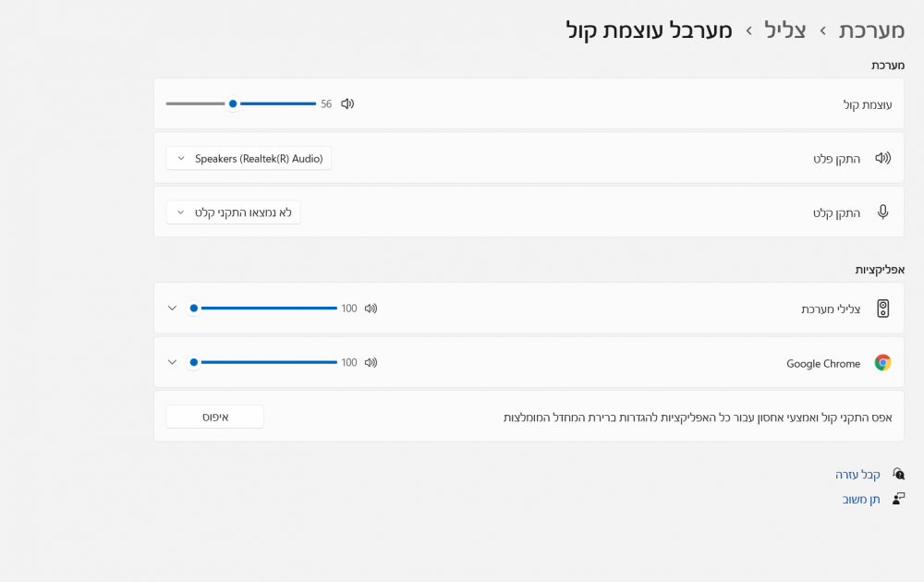Click the main volume slider thumb at 56
This screenshot has height=582, width=924.
(233, 103)
